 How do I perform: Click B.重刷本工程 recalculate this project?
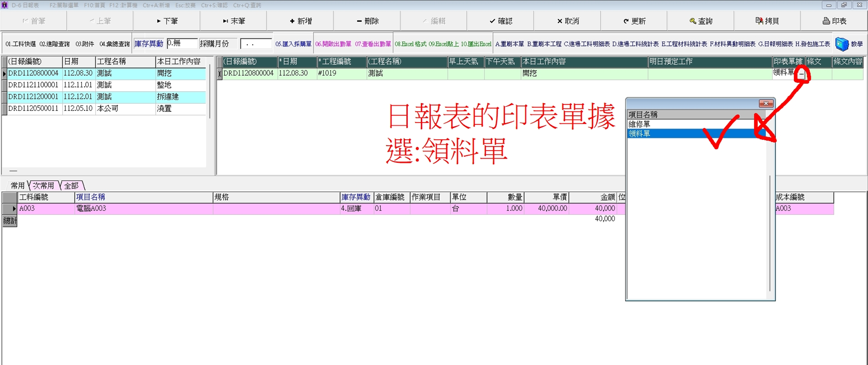point(544,44)
